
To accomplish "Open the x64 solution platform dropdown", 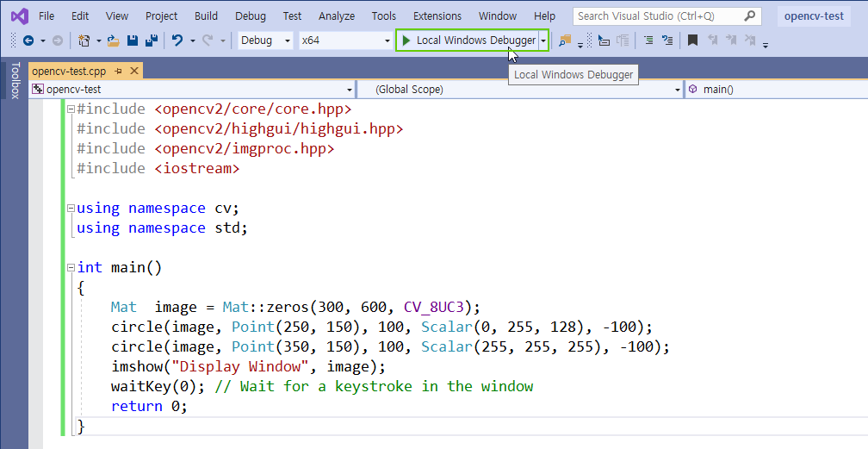I will click(345, 41).
